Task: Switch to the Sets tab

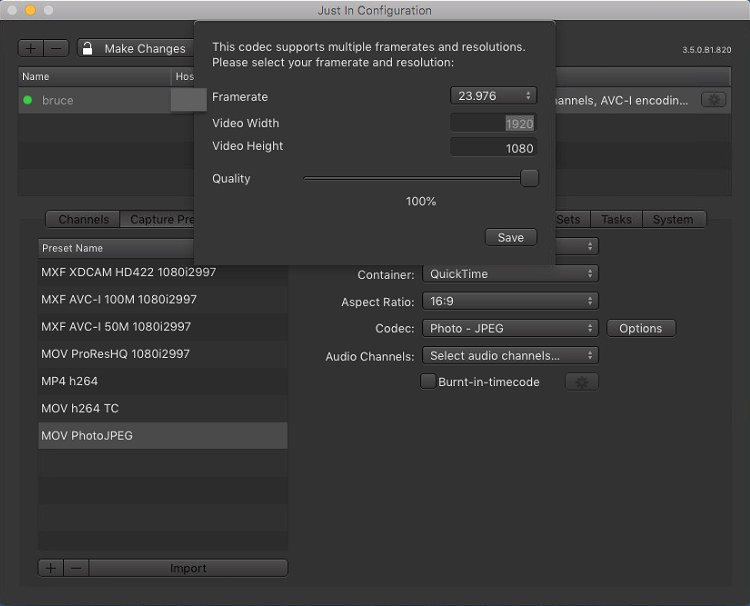Action: pyautogui.click(x=573, y=220)
